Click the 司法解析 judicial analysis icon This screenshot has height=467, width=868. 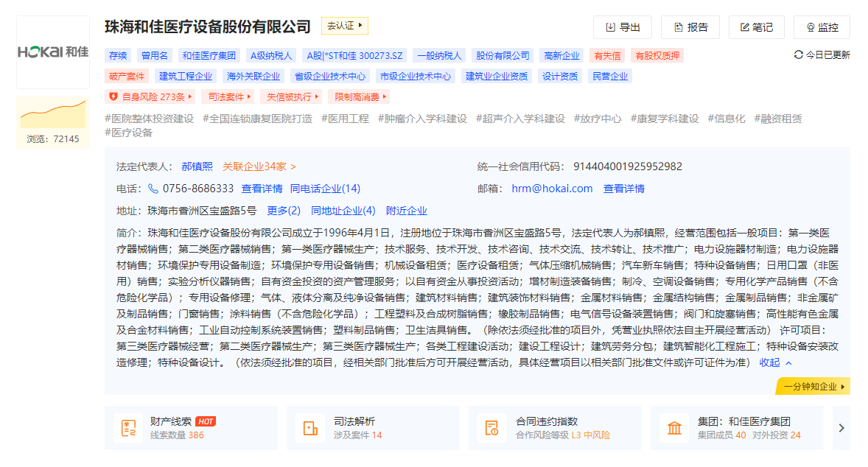(x=312, y=426)
